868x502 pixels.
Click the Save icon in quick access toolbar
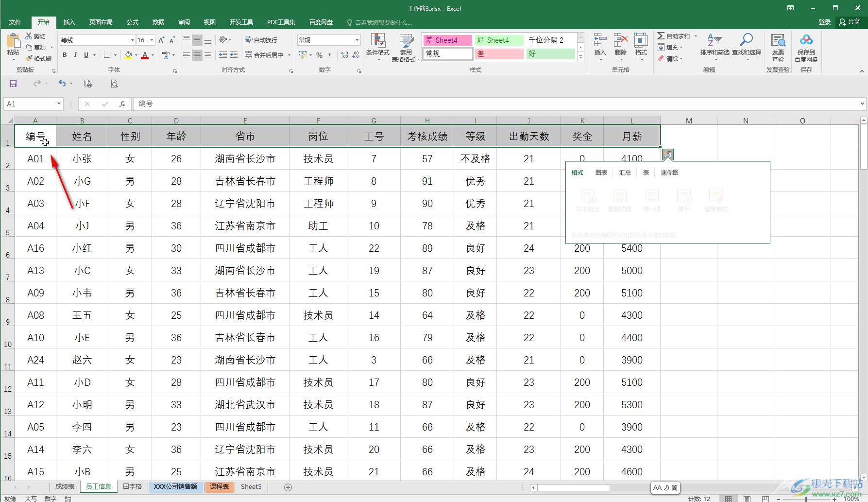coord(13,84)
